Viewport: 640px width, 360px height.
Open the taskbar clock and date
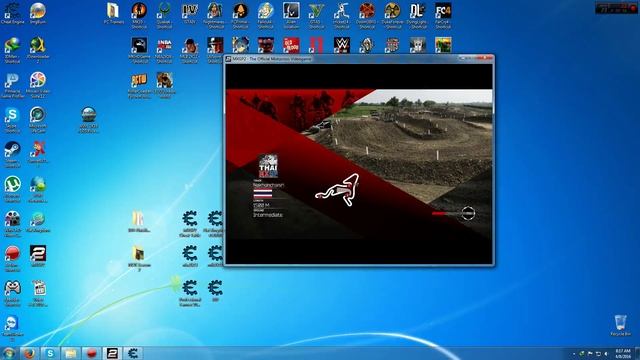[622, 353]
